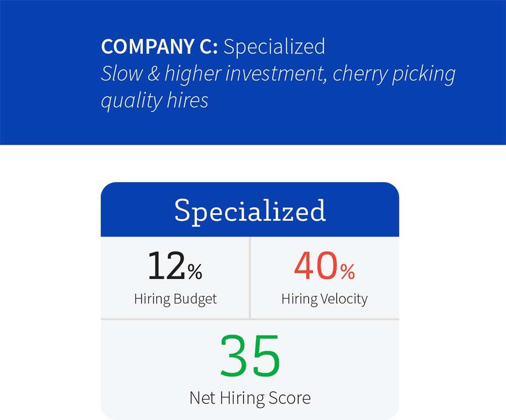Select the 'Slow & higher investment' subtitle line

(278, 74)
